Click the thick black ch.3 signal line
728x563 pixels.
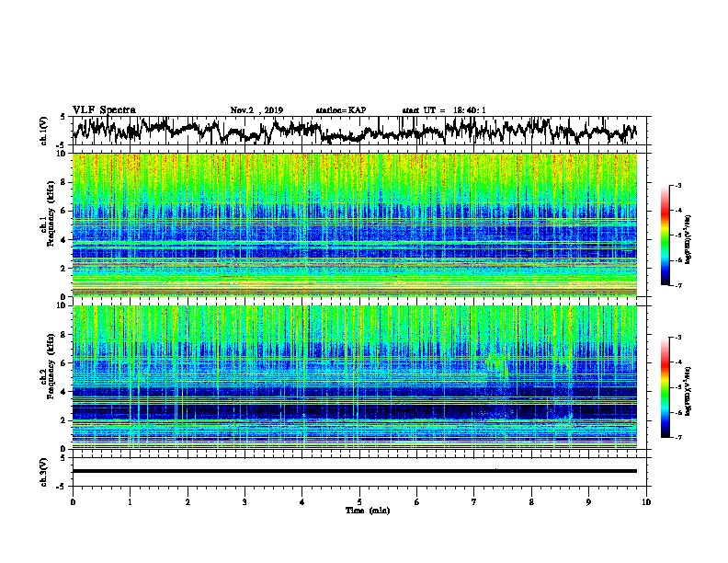click(x=354, y=471)
